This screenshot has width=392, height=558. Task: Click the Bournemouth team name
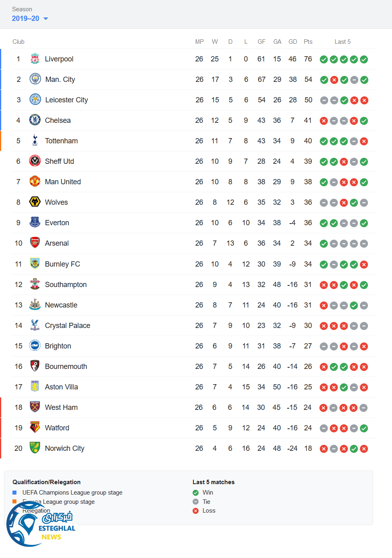pyautogui.click(x=66, y=367)
